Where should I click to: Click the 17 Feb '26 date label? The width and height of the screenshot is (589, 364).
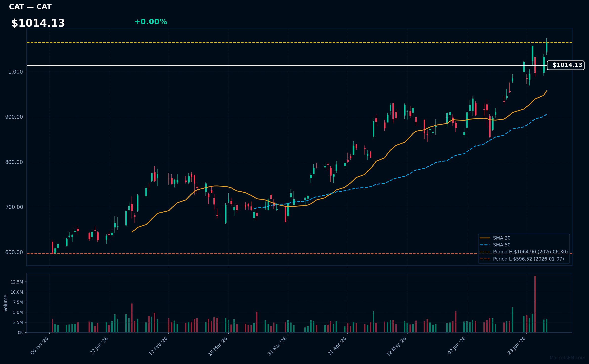158,346
